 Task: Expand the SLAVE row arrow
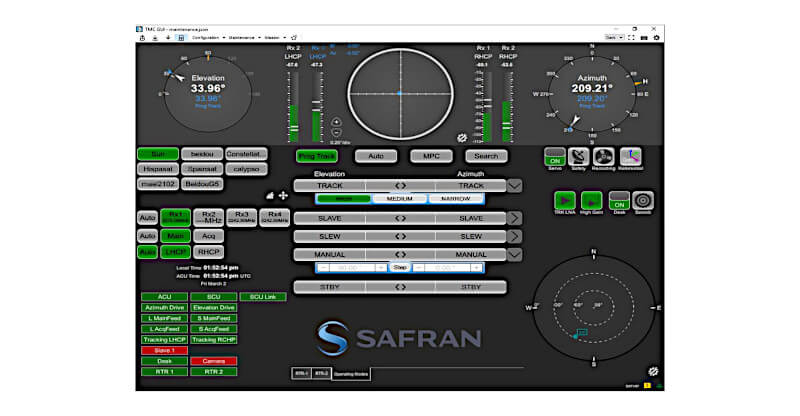coord(514,218)
